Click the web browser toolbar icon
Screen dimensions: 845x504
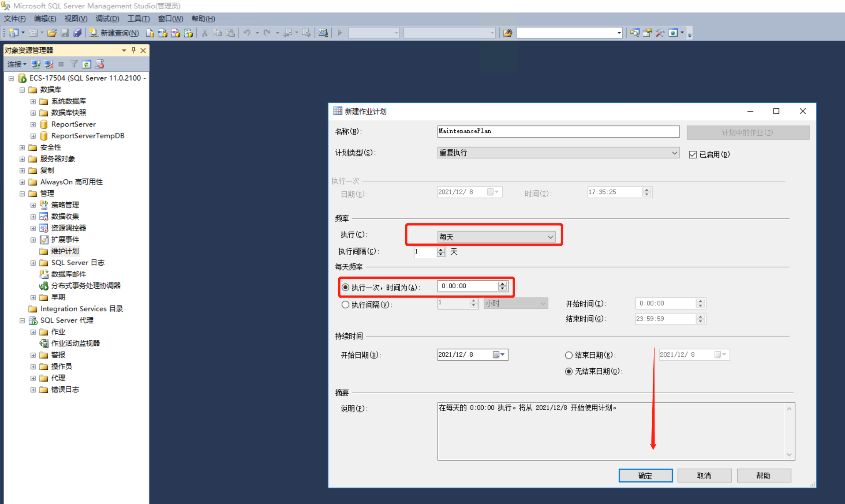point(673,33)
